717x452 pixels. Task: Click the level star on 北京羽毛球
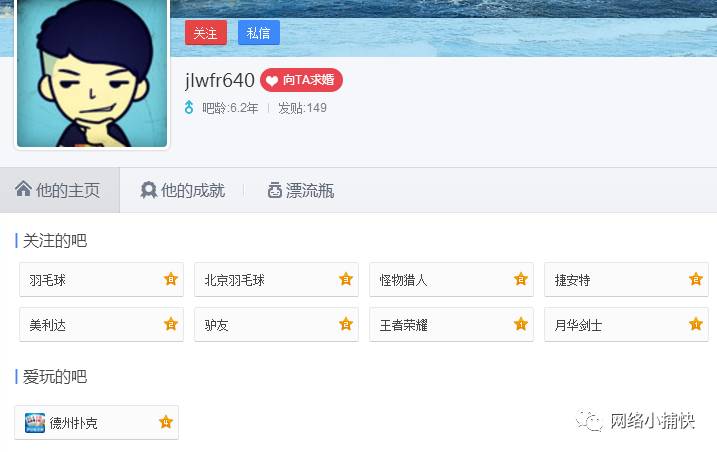point(346,279)
